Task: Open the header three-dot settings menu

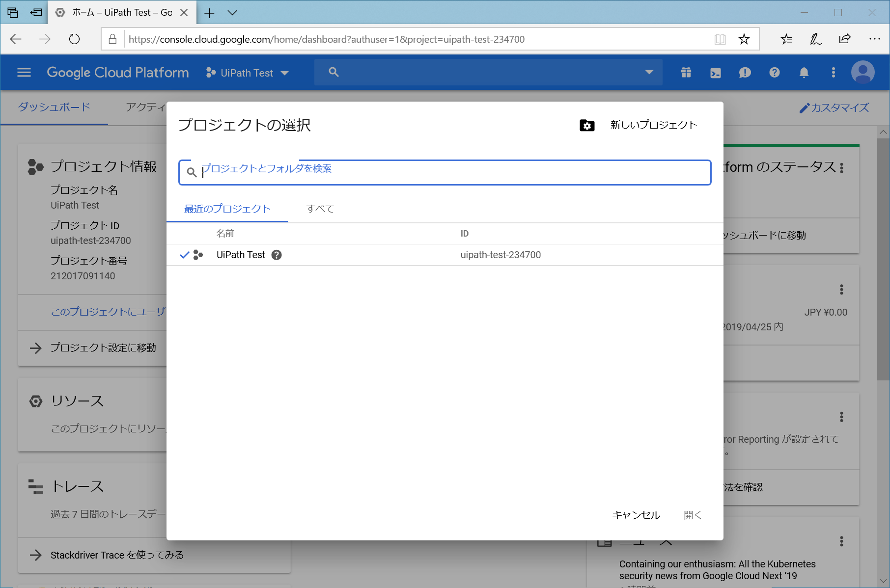Action: coord(834,73)
